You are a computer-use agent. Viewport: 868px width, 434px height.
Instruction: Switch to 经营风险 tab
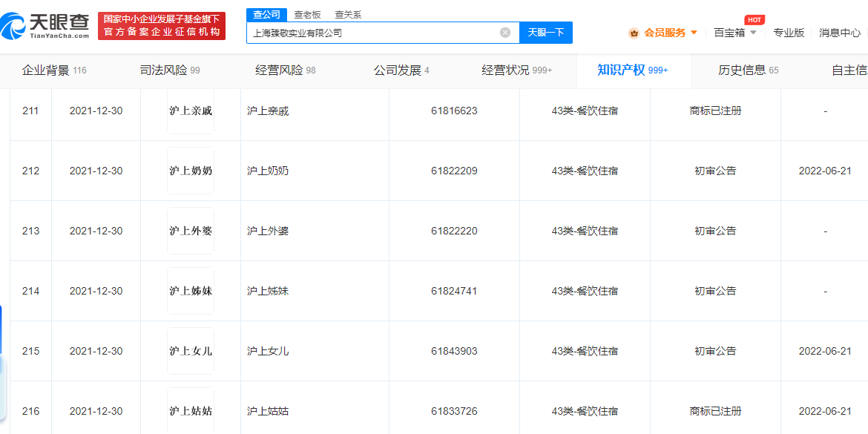click(286, 70)
